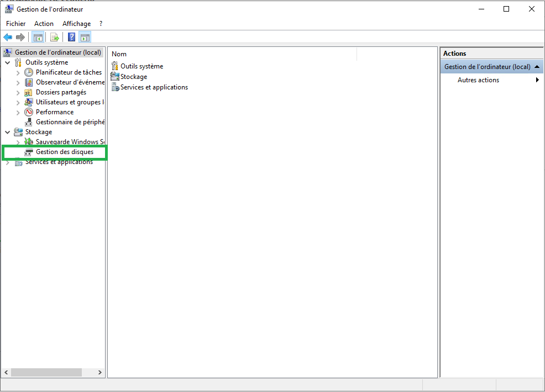Click tree pane scroll left arrow
Screen dimensions: 545x392
coord(6,372)
